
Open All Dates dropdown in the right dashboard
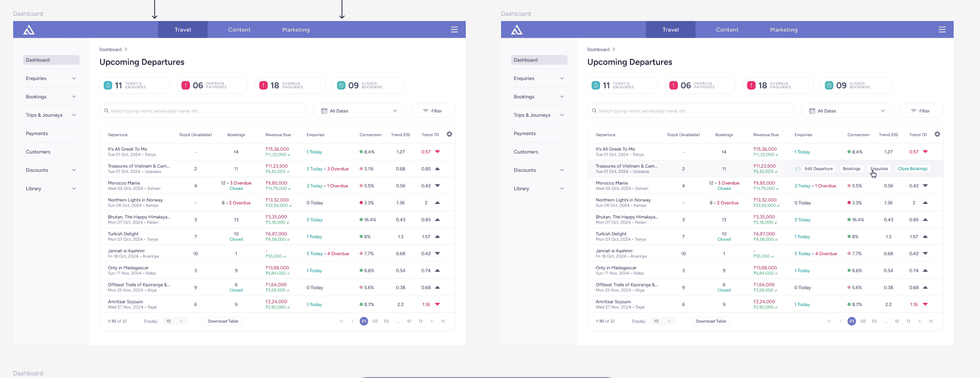[847, 111]
